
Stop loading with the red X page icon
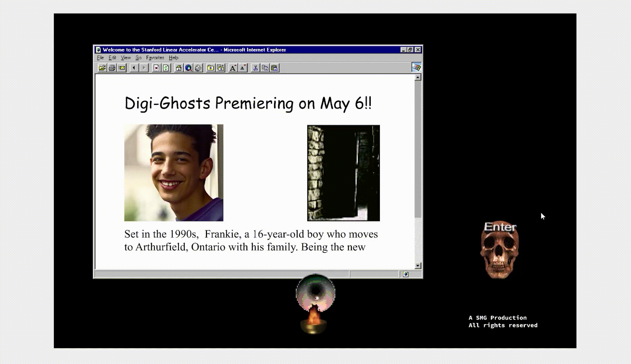(x=156, y=68)
